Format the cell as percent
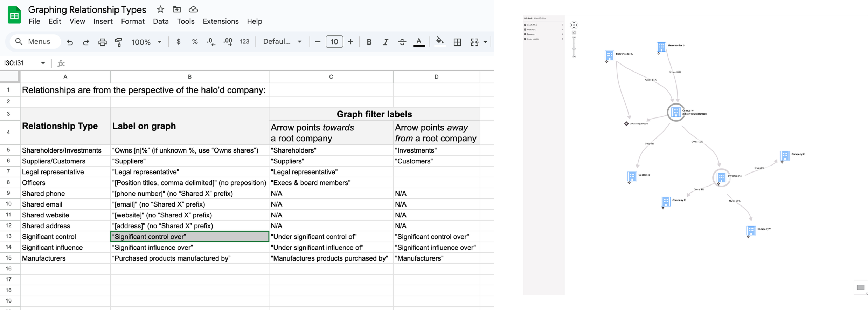The height and width of the screenshot is (310, 868). [195, 42]
